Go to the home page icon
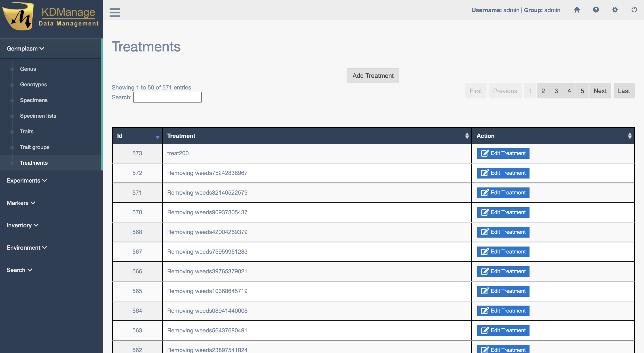This screenshot has width=644, height=353. point(576,10)
